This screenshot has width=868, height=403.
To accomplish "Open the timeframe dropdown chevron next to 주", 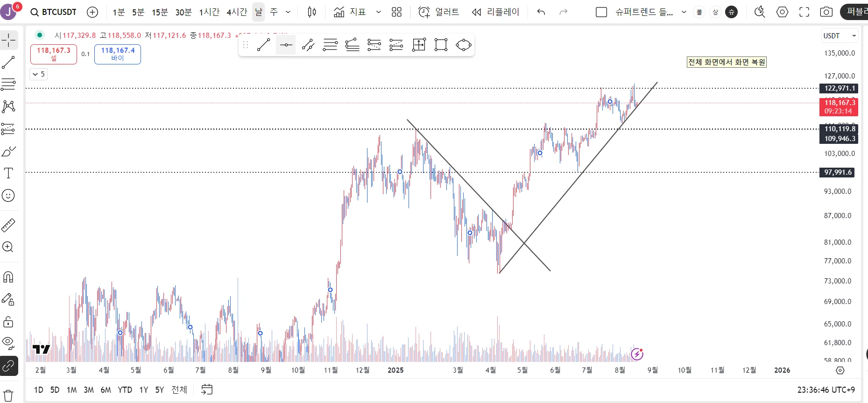I will tap(288, 12).
